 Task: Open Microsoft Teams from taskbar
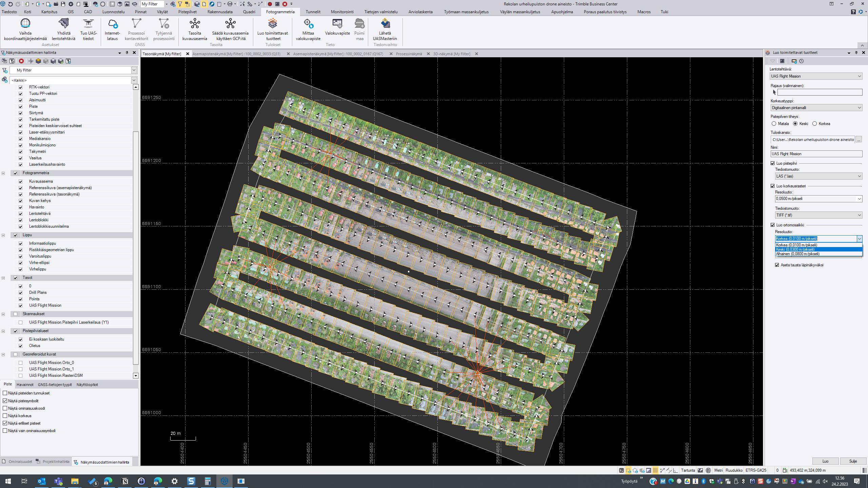(x=58, y=481)
